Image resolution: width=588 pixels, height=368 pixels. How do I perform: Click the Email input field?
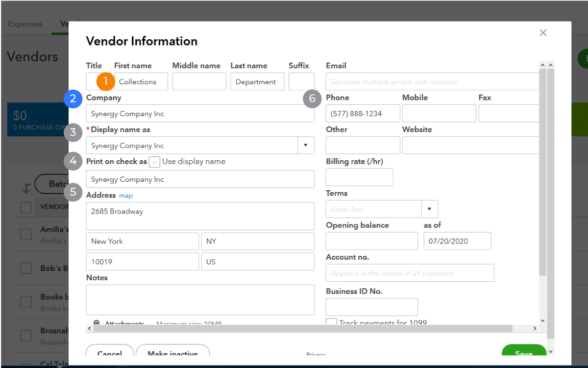pos(432,81)
